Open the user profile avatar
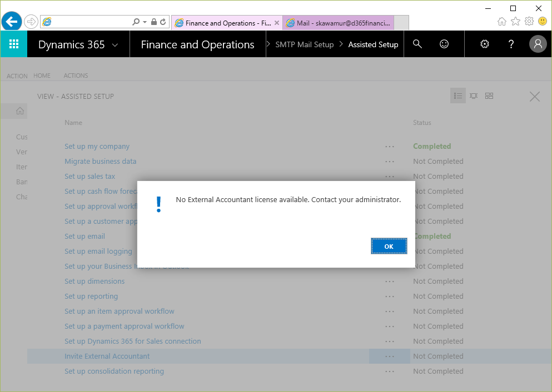Image resolution: width=552 pixels, height=392 pixels. click(x=538, y=44)
